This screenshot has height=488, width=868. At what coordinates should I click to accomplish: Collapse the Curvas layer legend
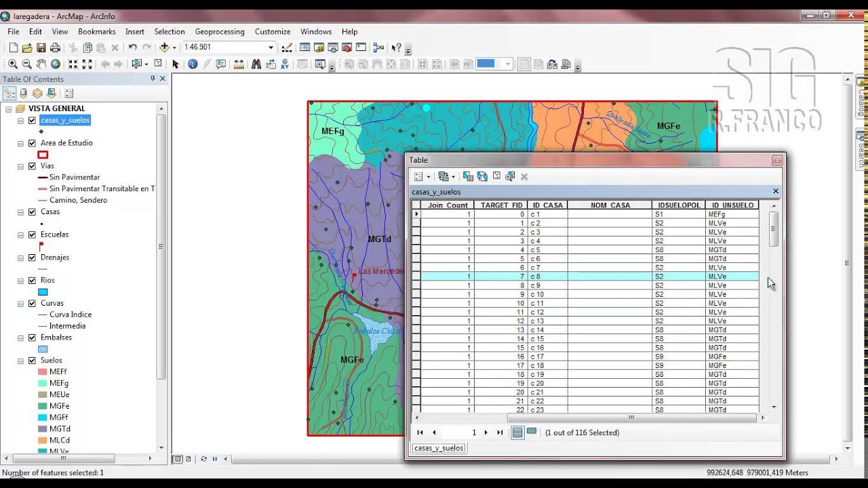click(21, 303)
